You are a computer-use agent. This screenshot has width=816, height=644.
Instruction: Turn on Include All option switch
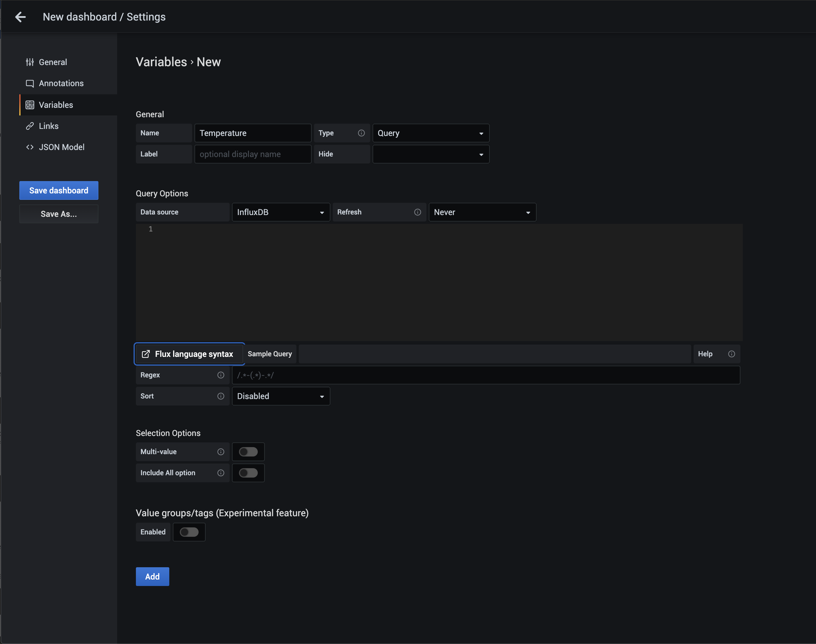point(248,473)
